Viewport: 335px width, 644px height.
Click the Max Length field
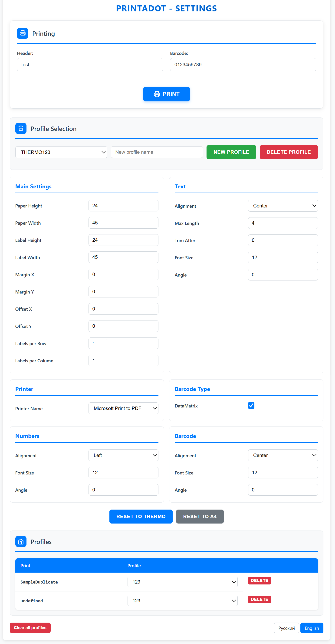[283, 223]
